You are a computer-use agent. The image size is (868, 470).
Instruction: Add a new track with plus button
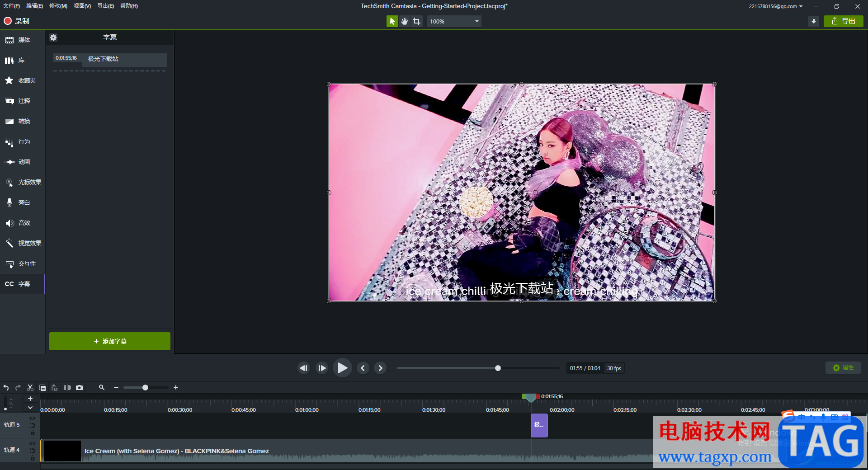tap(30, 399)
